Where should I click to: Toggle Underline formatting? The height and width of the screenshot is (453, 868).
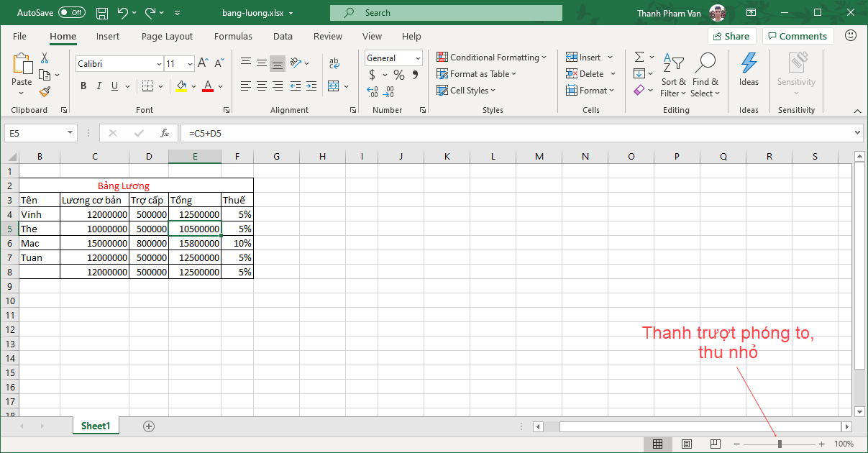click(x=115, y=86)
